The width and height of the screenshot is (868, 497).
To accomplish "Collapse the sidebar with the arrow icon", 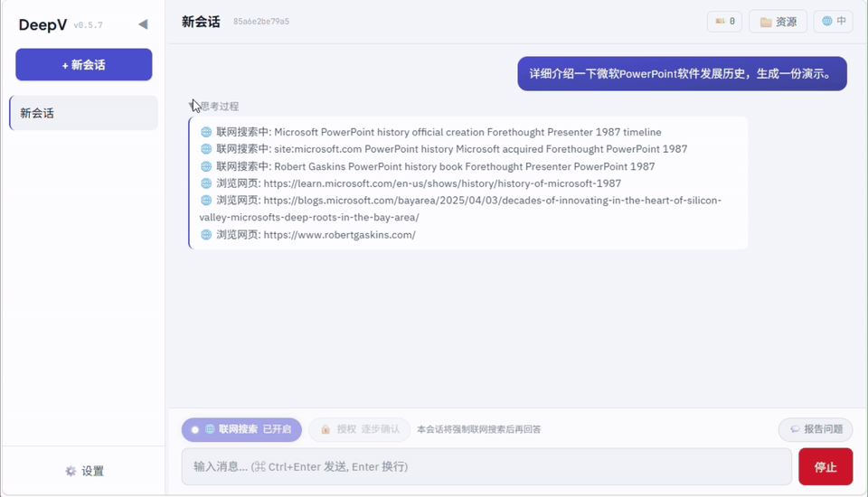I will 143,24.
